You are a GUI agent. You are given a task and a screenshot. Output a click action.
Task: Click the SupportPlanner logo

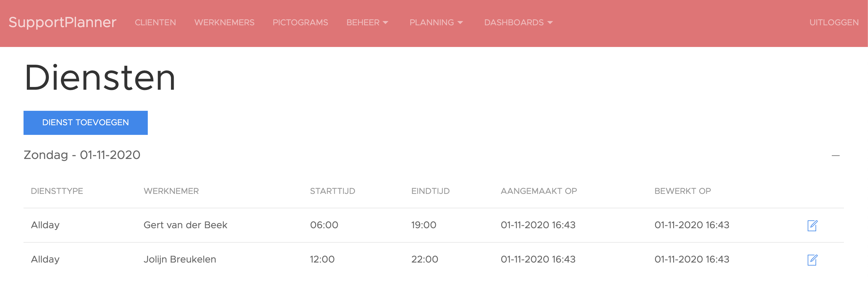coord(62,22)
